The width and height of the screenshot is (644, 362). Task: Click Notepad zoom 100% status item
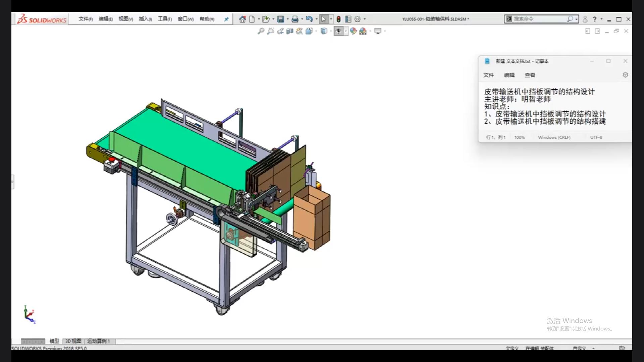tap(520, 137)
